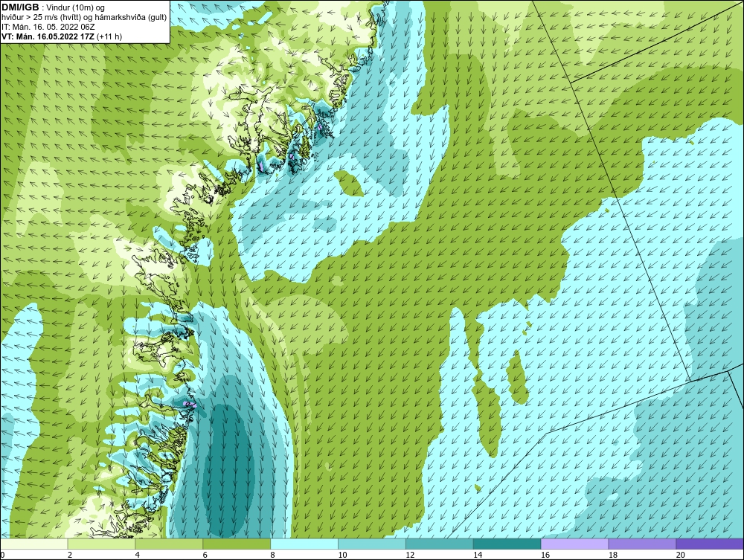Click the 14–16 m/s dark teal legend swatch

[507, 544]
